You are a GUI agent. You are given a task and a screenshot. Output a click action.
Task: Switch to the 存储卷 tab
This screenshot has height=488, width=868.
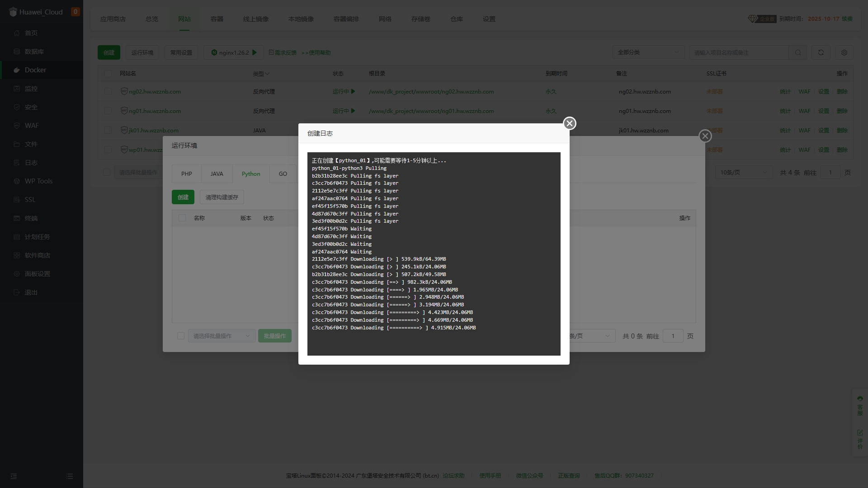coord(421,19)
